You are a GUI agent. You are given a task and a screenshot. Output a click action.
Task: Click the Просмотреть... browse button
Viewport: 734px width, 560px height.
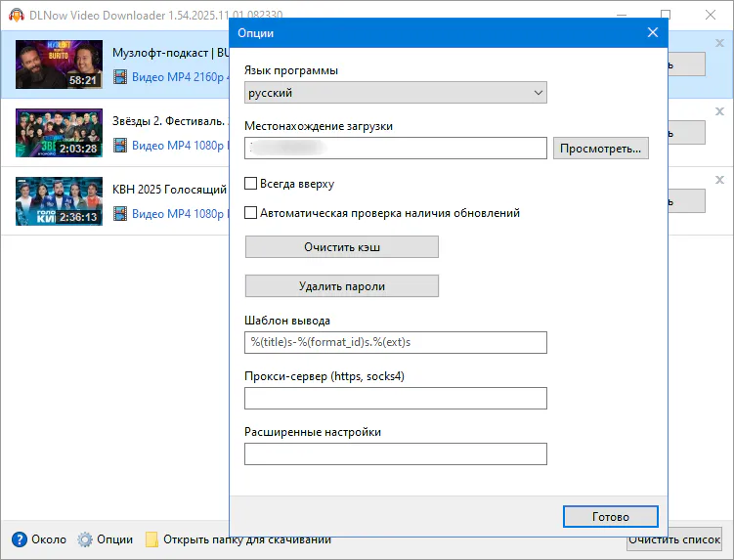click(600, 148)
